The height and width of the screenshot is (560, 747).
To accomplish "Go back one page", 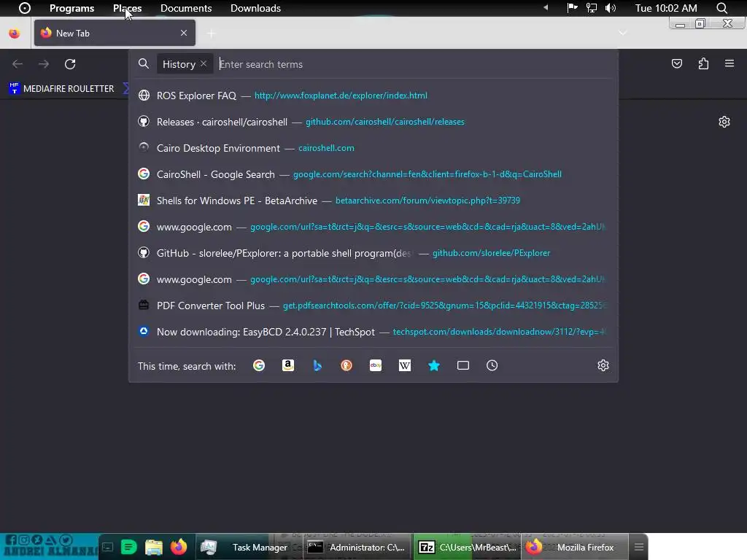I will (18, 64).
